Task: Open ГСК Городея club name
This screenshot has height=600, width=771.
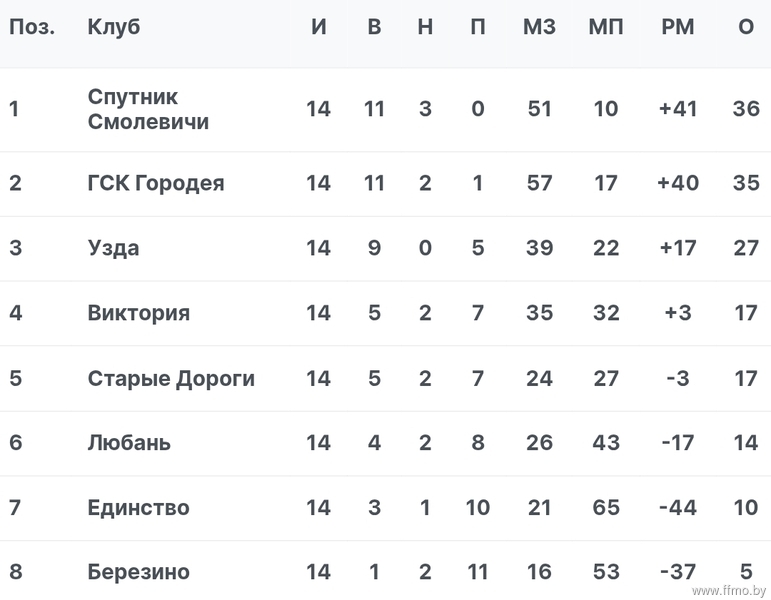Action: point(156,183)
